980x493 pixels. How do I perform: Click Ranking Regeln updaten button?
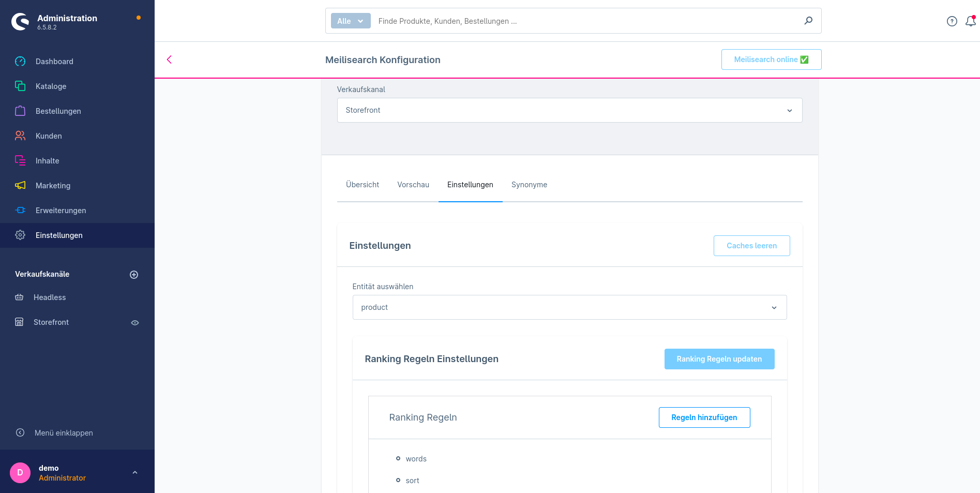click(719, 359)
